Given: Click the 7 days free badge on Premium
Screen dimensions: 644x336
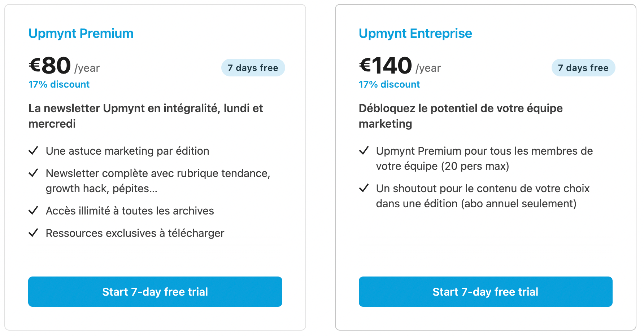Looking at the screenshot, I should coord(253,68).
